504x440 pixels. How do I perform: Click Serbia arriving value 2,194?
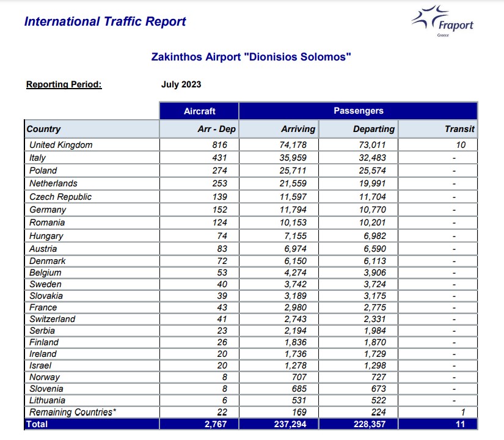[x=296, y=331]
